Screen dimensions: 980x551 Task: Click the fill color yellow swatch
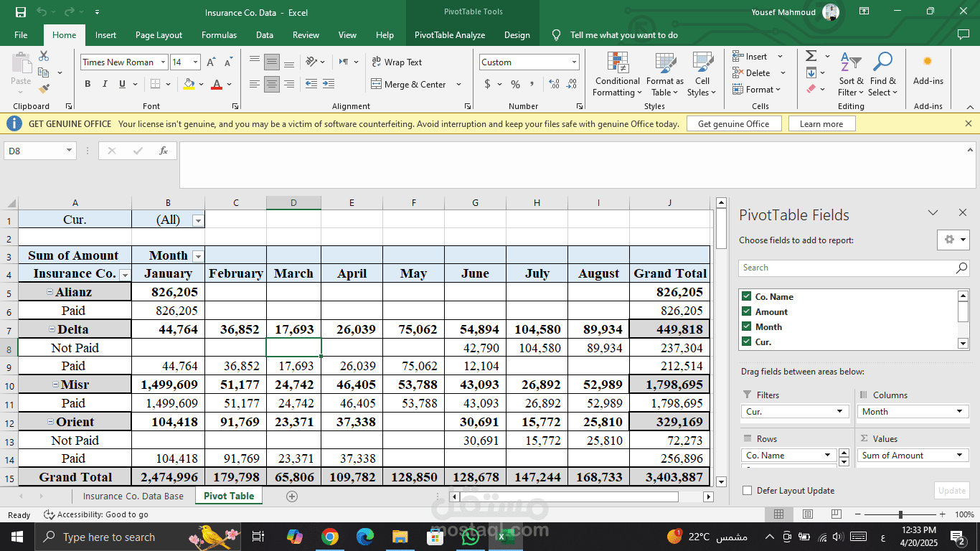tap(189, 84)
